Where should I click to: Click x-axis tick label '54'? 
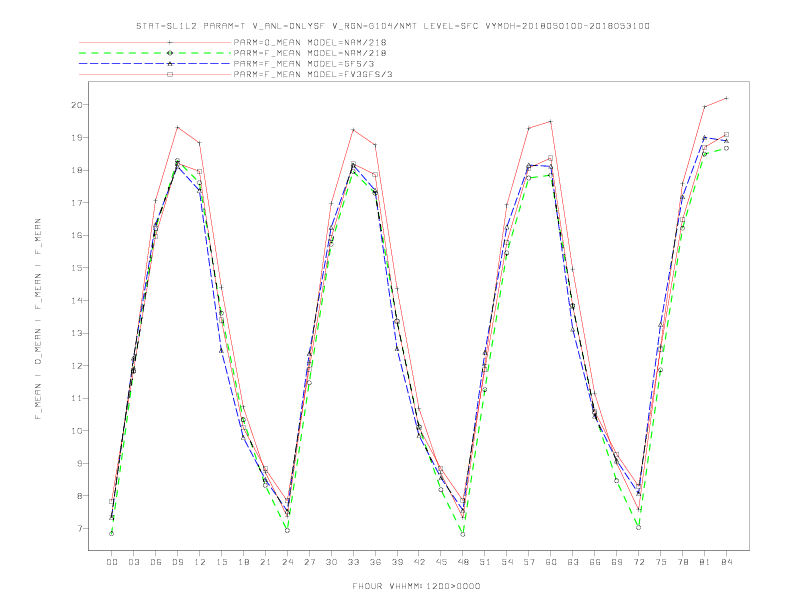click(507, 562)
